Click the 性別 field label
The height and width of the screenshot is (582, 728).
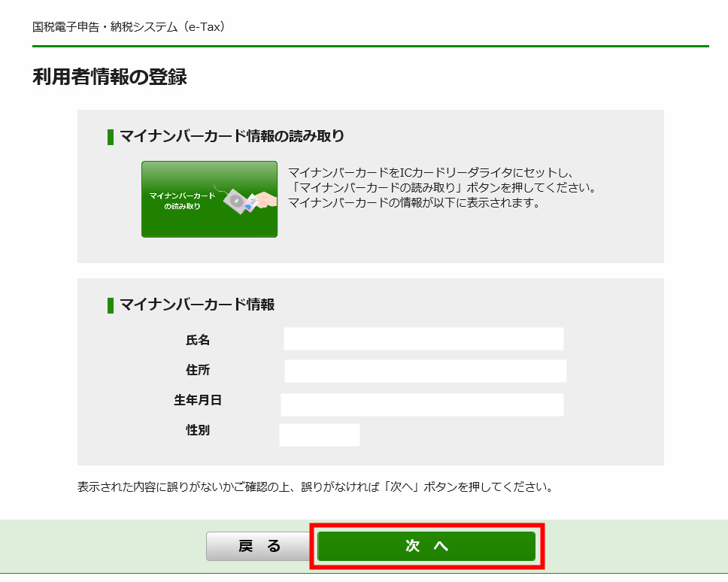198,430
